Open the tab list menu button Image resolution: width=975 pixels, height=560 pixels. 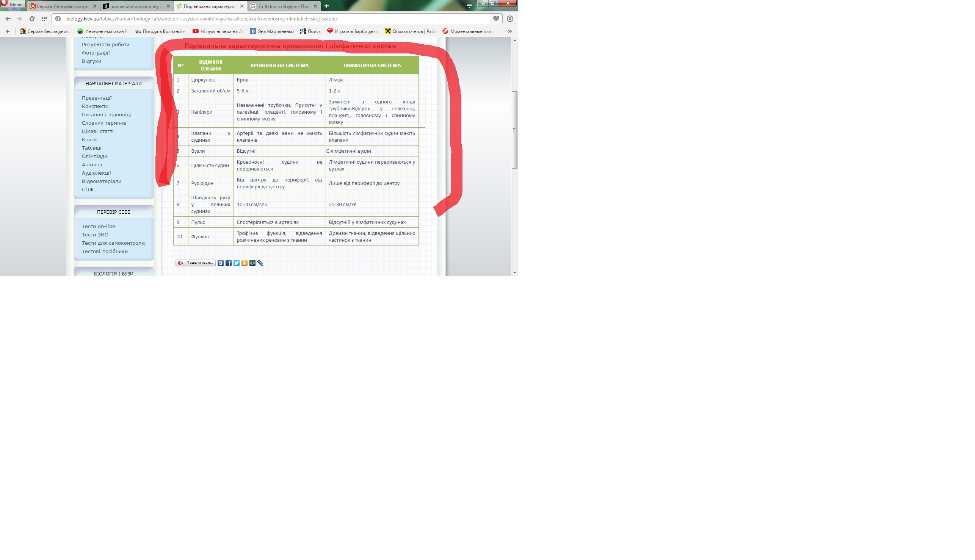tap(469, 6)
